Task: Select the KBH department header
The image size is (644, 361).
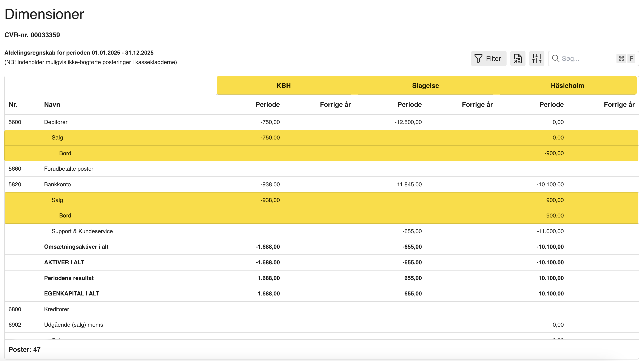Action: tap(283, 86)
